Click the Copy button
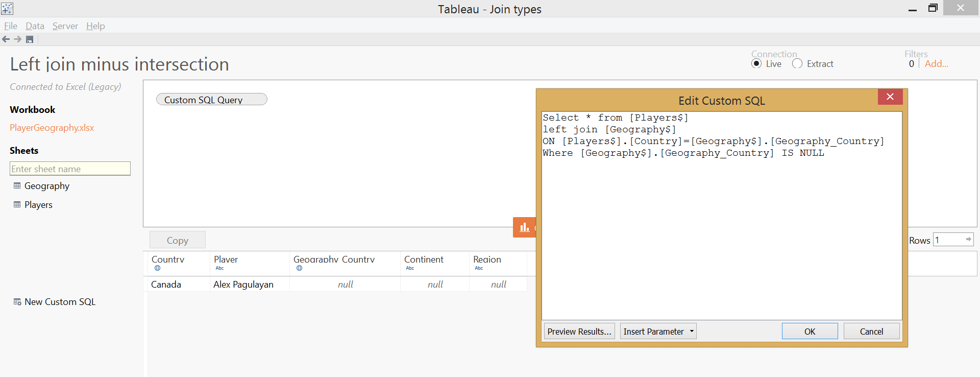Image resolution: width=980 pixels, height=377 pixels. click(178, 240)
